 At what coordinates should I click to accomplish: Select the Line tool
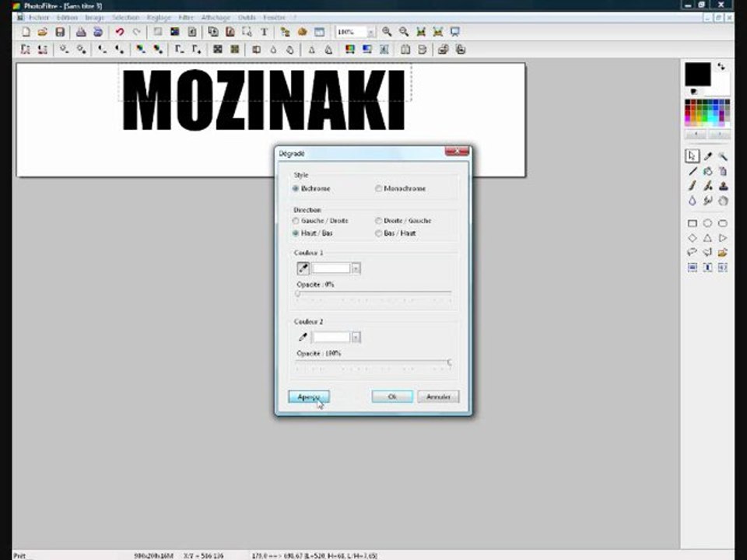[693, 171]
